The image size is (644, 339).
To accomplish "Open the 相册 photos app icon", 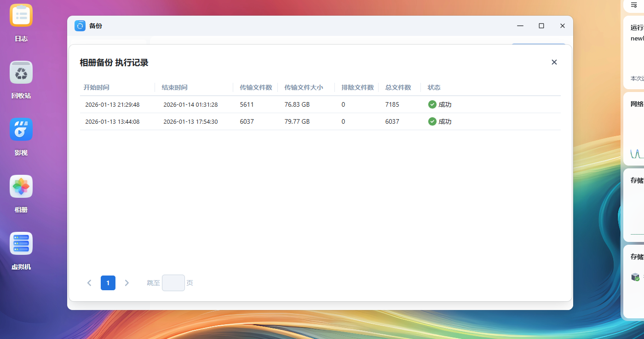I will pyautogui.click(x=21, y=187).
